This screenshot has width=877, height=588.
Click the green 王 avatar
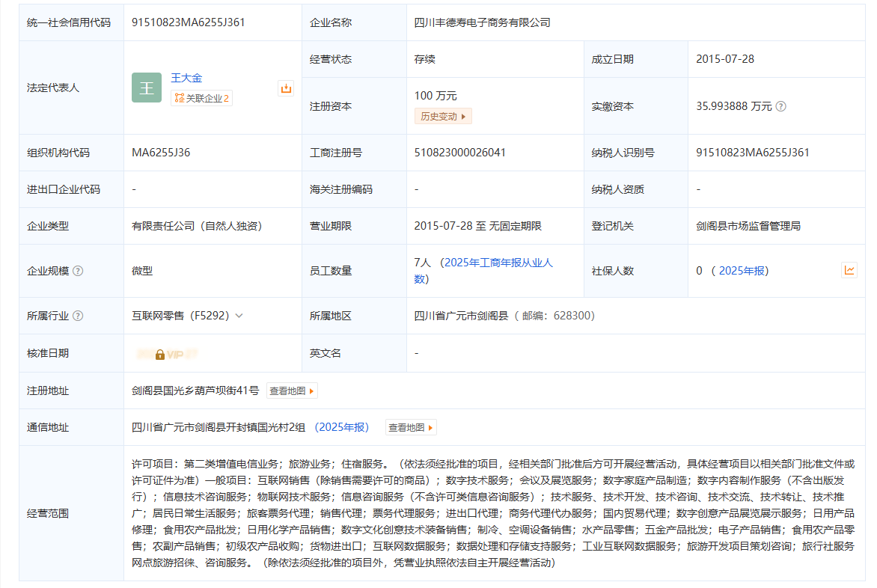(x=147, y=88)
